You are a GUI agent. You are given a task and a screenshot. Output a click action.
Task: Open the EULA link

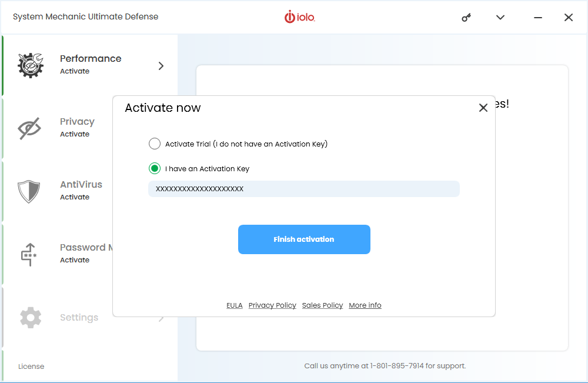click(235, 305)
